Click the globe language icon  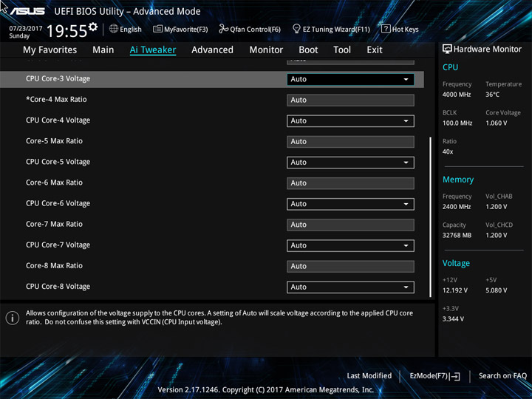pyautogui.click(x=114, y=29)
